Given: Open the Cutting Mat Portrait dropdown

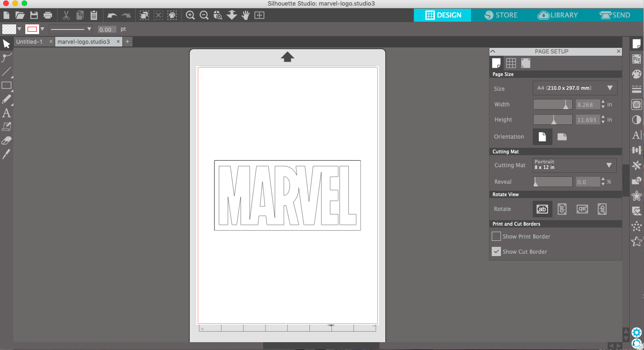Looking at the screenshot, I should (575, 165).
